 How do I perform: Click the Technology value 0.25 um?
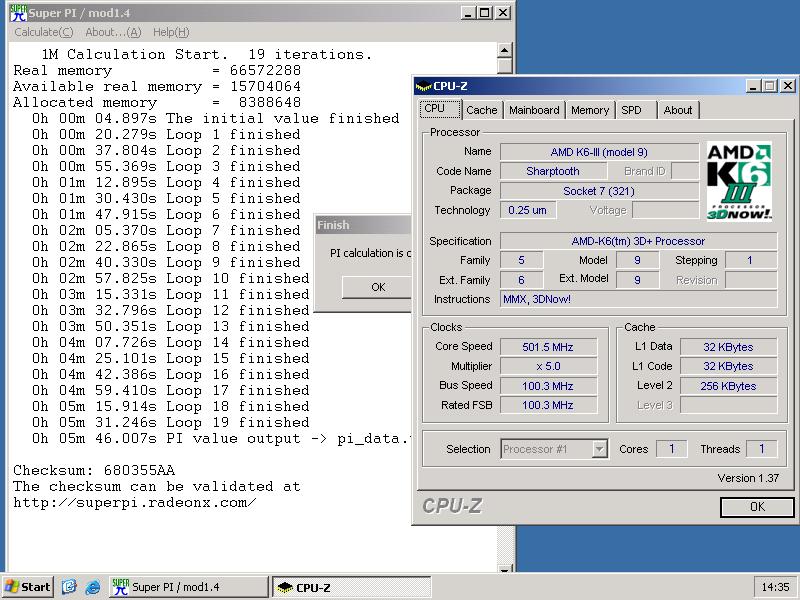(528, 210)
